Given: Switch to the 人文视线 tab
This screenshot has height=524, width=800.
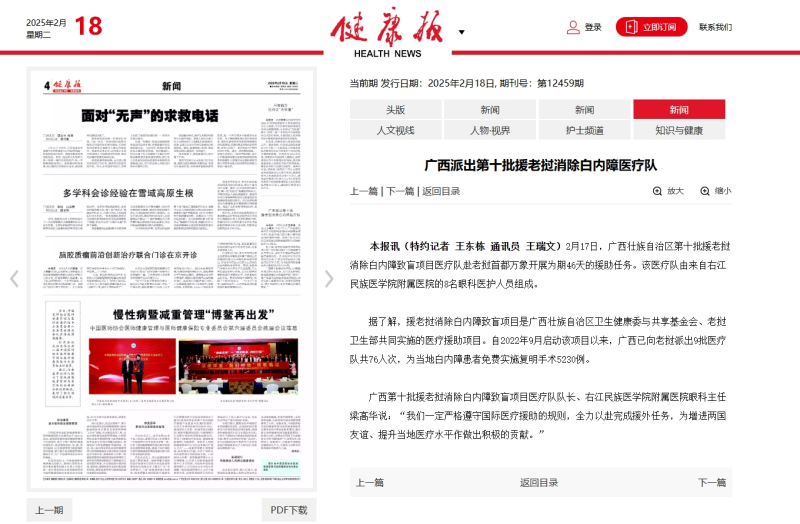Looking at the screenshot, I should (x=395, y=130).
